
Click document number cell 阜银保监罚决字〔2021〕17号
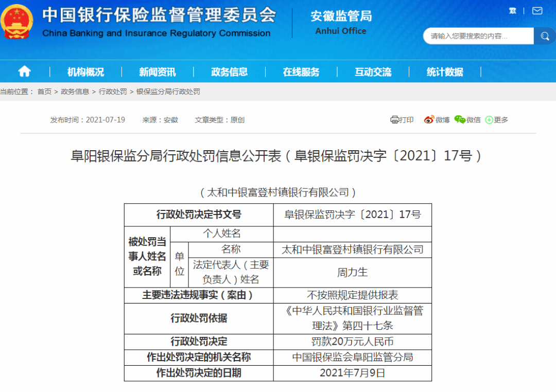point(353,215)
